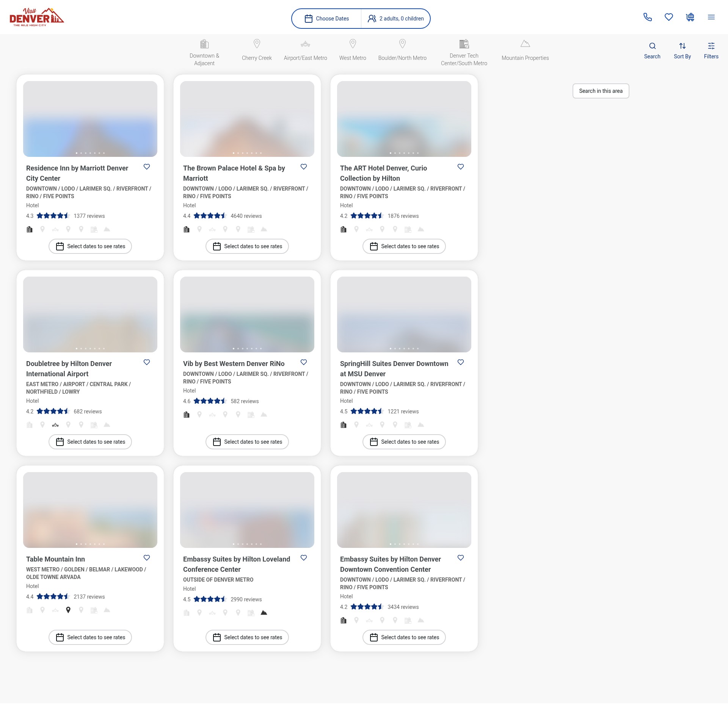Open SpringHill Suites Denver Downtown title
This screenshot has height=704, width=728.
394,369
